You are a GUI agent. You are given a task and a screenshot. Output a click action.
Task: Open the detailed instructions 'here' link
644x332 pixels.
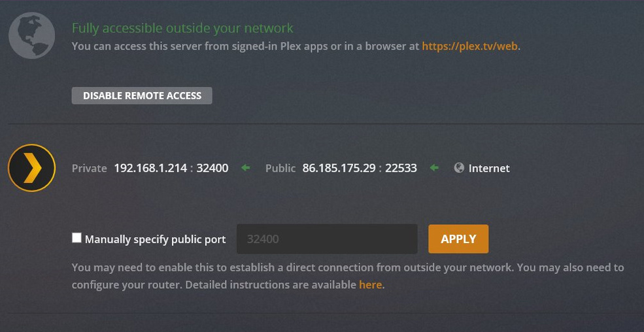tap(370, 285)
